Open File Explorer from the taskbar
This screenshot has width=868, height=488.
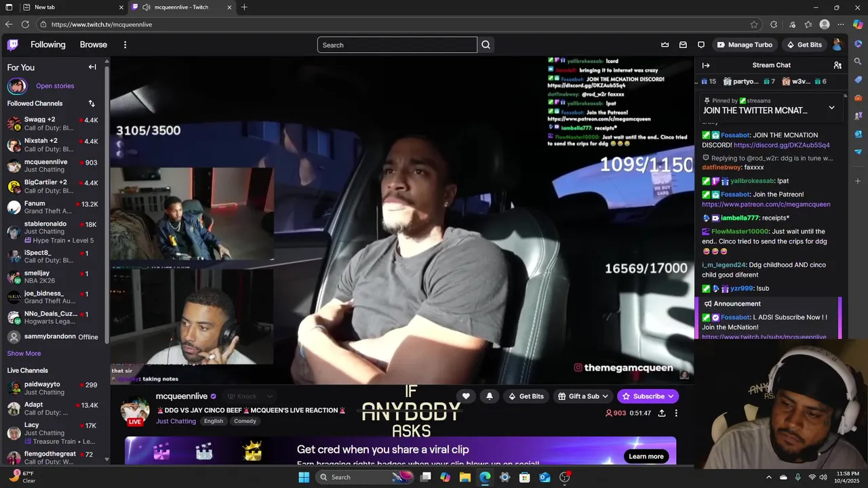465,477
